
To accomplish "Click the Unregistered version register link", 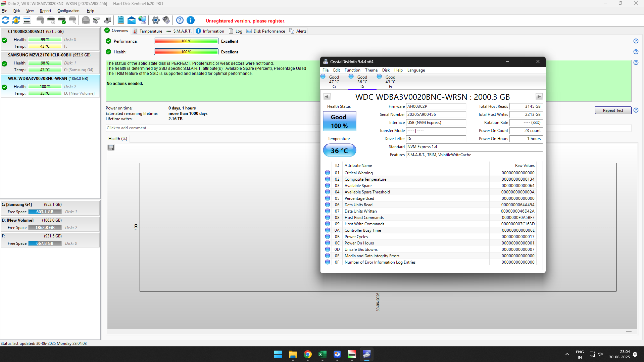I will coord(246,21).
